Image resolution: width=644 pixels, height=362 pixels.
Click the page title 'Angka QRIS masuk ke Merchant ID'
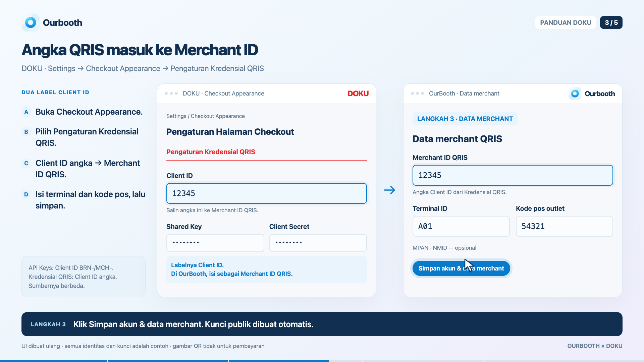pos(140,50)
